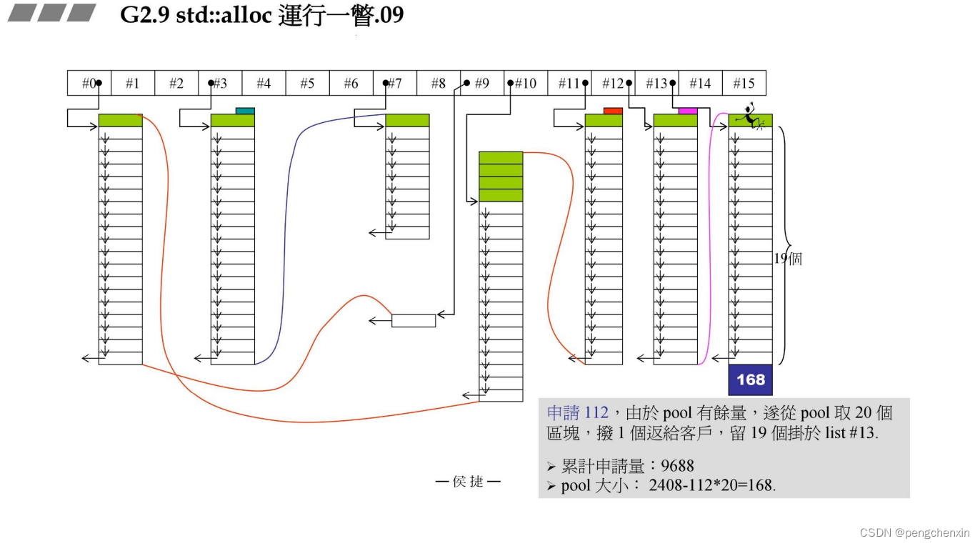Click the green head block under #0

(x=121, y=120)
